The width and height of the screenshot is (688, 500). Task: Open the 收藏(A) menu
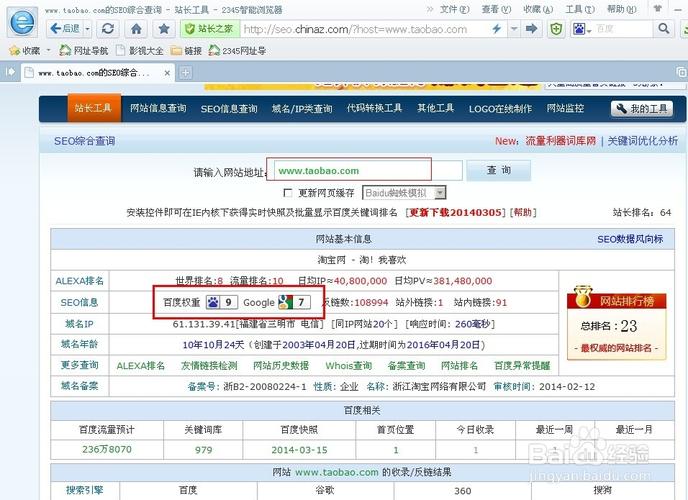(x=538, y=9)
